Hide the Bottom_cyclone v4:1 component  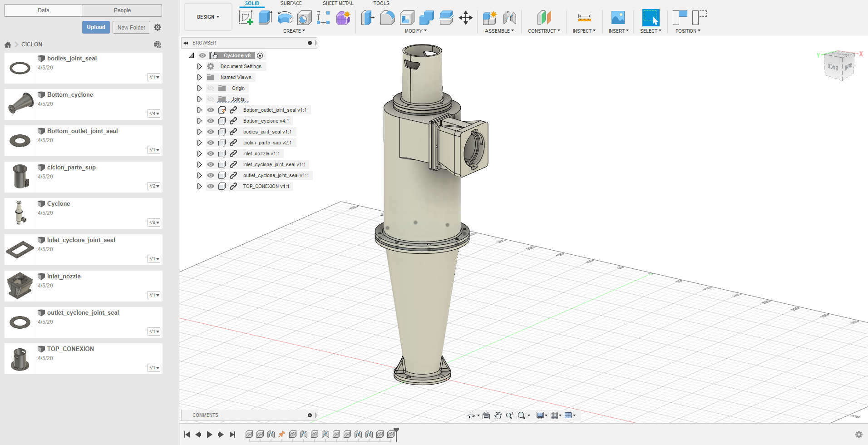point(210,121)
